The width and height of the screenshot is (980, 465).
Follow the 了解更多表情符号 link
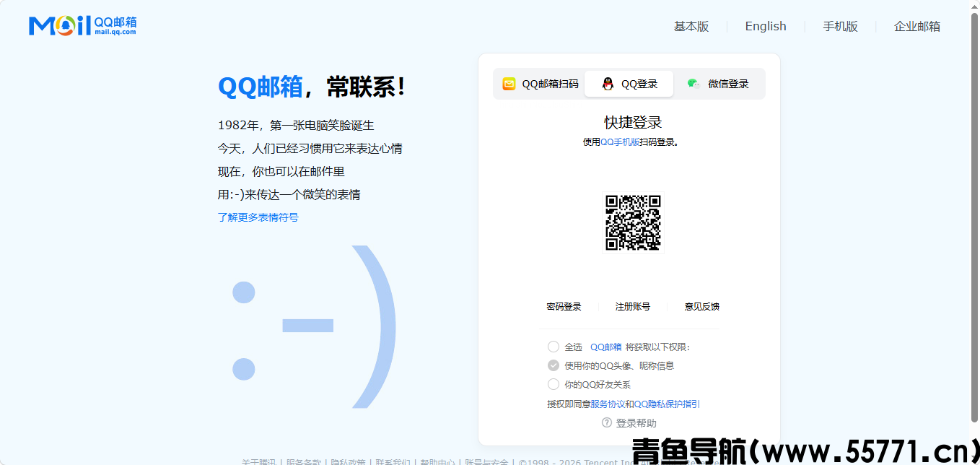pos(258,217)
